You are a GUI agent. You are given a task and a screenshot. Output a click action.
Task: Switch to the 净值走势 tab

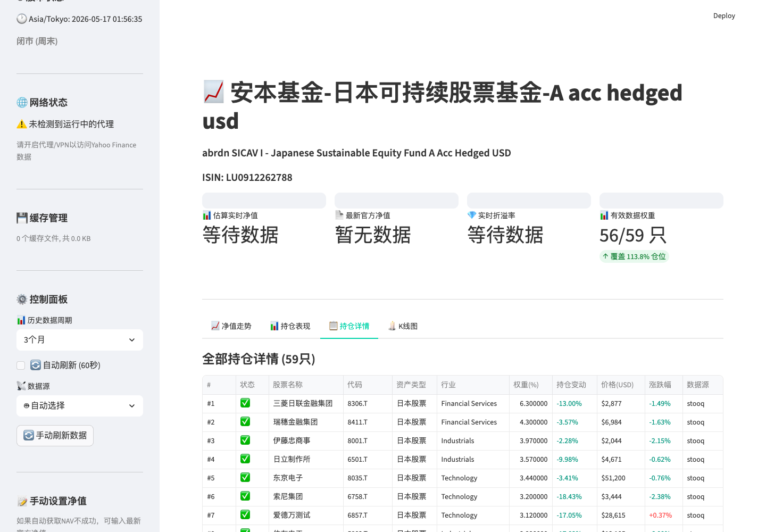tap(231, 326)
